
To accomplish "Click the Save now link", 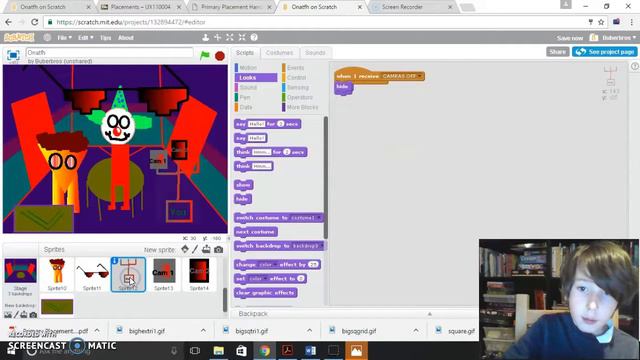I will click(570, 38).
